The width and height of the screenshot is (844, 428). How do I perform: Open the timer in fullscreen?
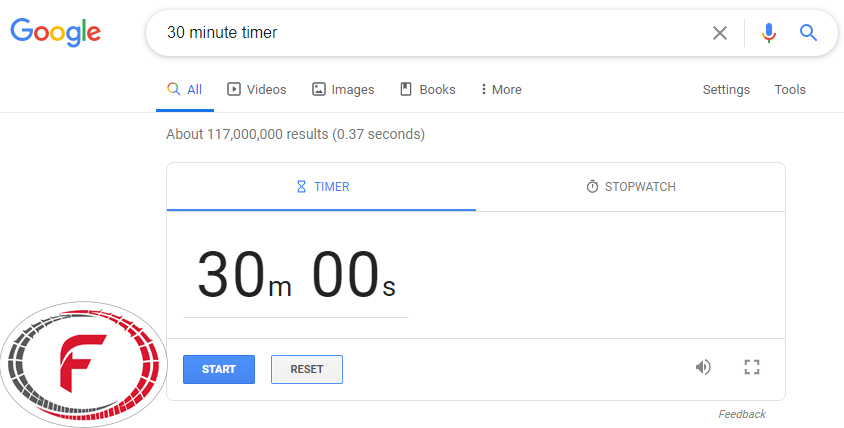(x=752, y=367)
